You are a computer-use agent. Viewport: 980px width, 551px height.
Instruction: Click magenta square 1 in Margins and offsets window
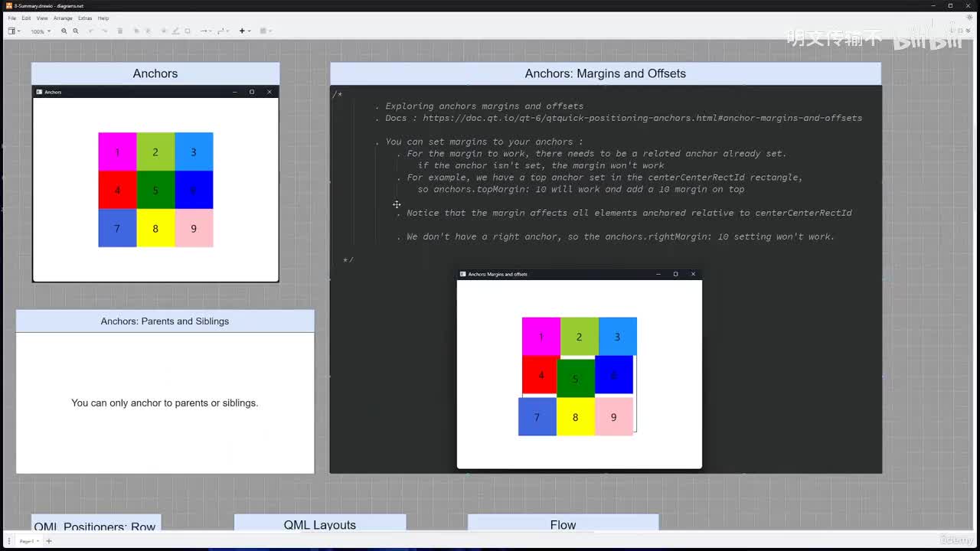pyautogui.click(x=541, y=337)
